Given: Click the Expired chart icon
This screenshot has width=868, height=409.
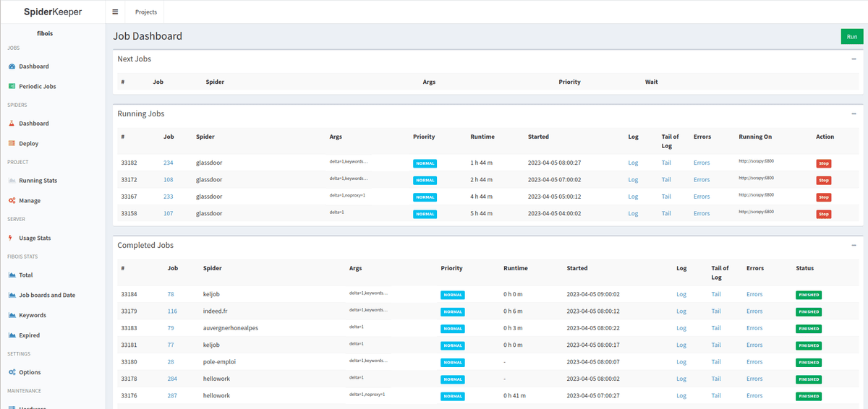Looking at the screenshot, I should 12,335.
